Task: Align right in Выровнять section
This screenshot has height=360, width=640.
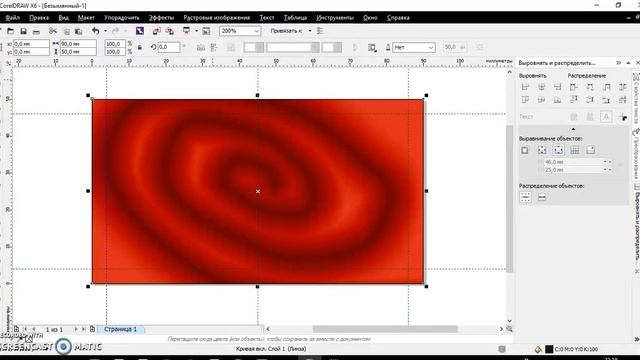Action: [557, 87]
